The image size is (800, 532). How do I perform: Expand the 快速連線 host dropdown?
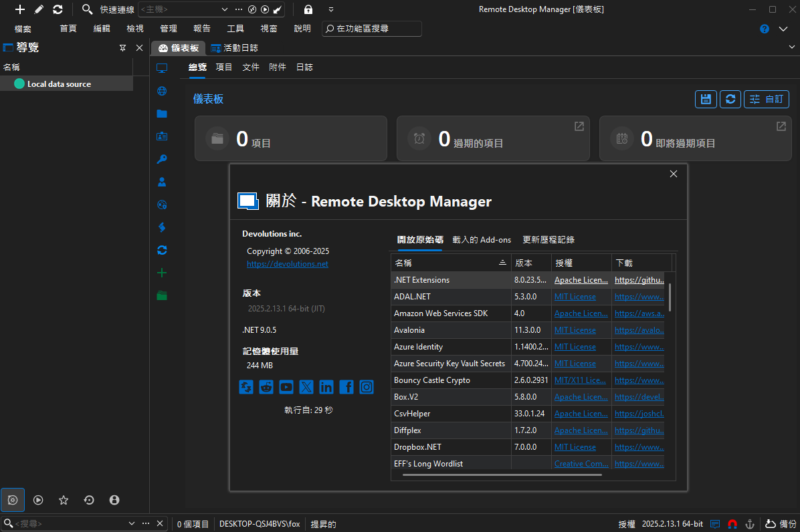click(x=225, y=9)
